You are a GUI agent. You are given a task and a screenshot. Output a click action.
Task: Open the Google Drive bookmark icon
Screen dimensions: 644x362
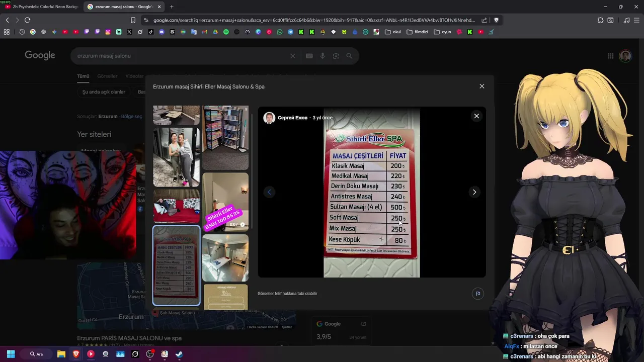click(215, 32)
